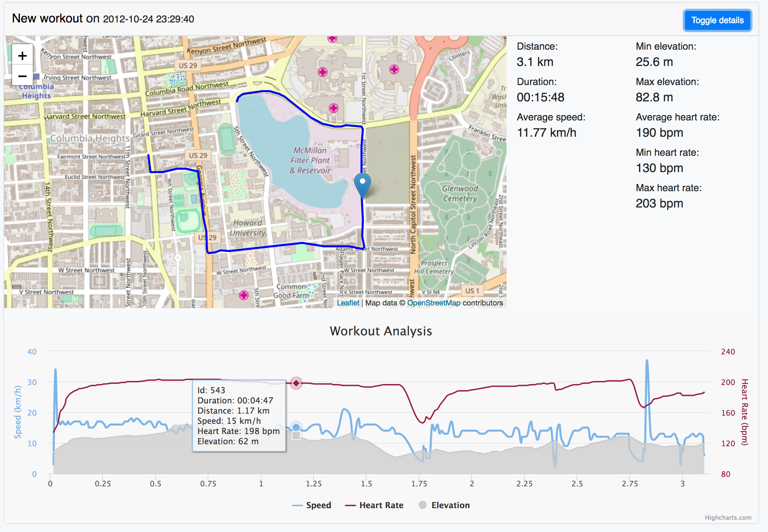Click the Workout Analysis chart title

(381, 331)
